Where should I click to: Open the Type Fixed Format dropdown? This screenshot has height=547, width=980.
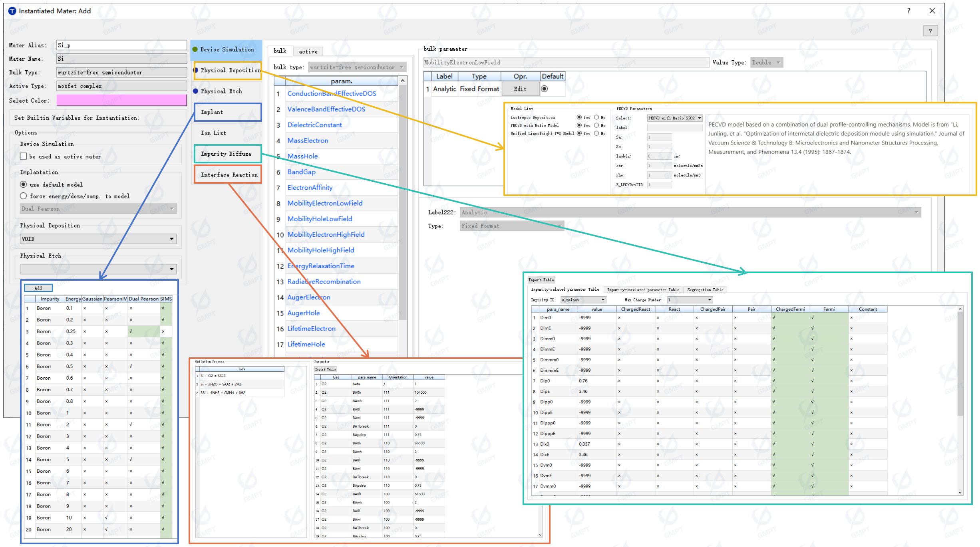(512, 226)
